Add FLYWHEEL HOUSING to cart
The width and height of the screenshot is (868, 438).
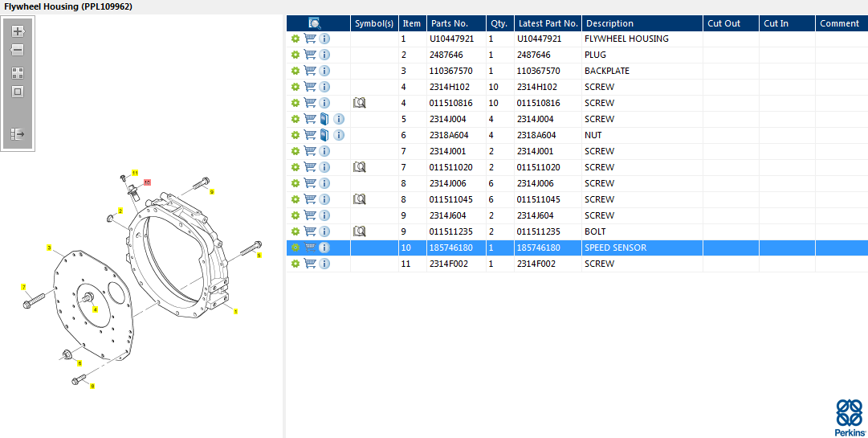(x=310, y=39)
